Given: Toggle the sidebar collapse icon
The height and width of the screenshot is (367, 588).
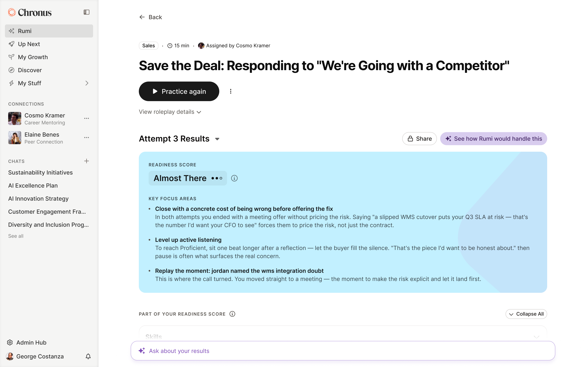Looking at the screenshot, I should (x=87, y=12).
